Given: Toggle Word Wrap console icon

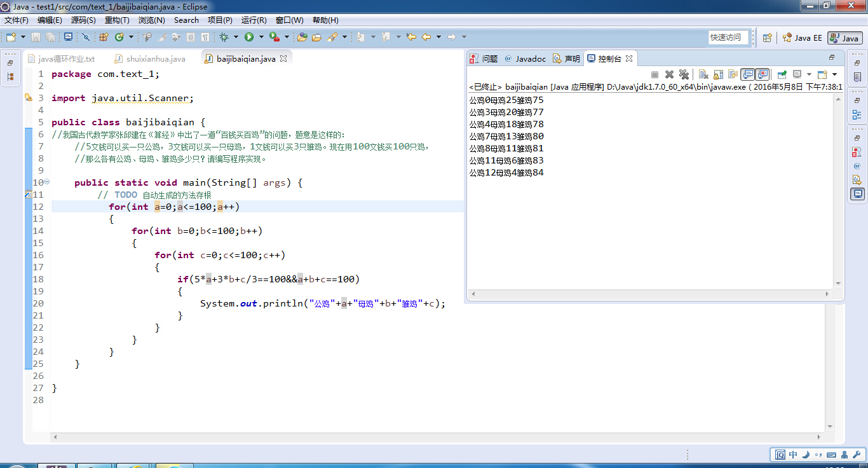Looking at the screenshot, I should tap(733, 74).
